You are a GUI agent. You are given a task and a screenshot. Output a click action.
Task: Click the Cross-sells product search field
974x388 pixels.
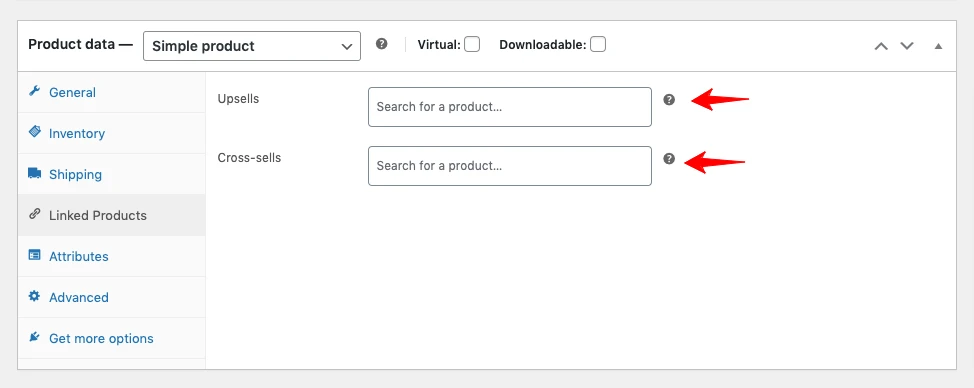[510, 166]
